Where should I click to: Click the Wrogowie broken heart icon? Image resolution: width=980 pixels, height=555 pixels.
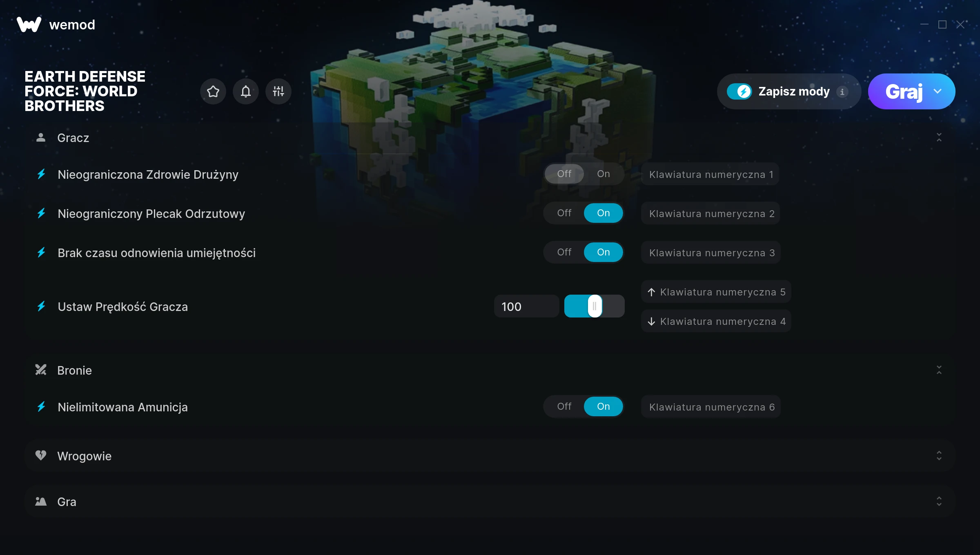[x=41, y=455]
